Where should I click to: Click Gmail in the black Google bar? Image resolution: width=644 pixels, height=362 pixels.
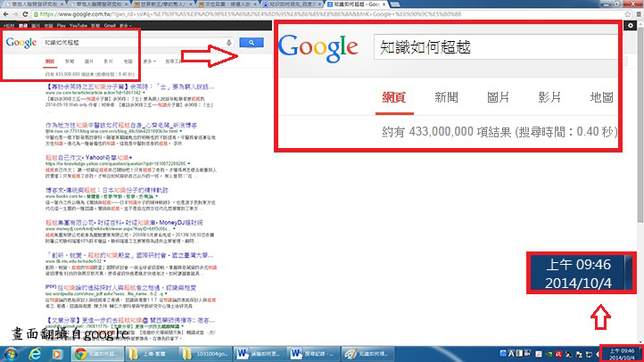pyautogui.click(x=110, y=26)
